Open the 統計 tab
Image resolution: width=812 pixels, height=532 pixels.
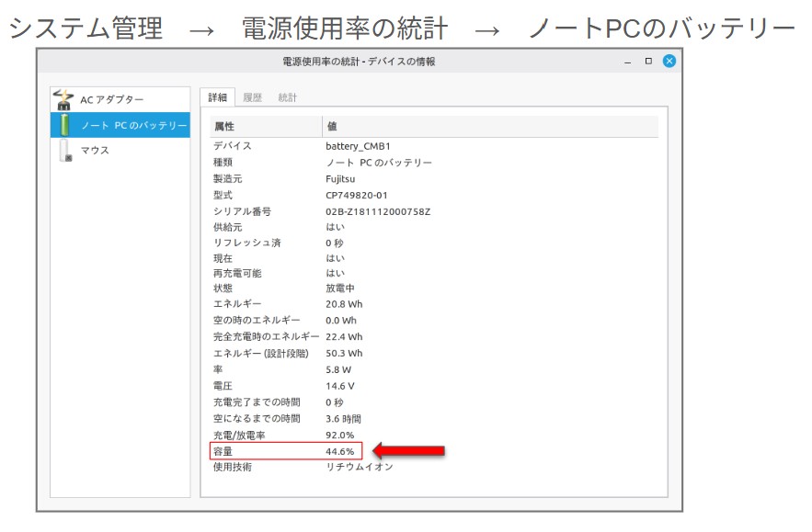pyautogui.click(x=287, y=97)
